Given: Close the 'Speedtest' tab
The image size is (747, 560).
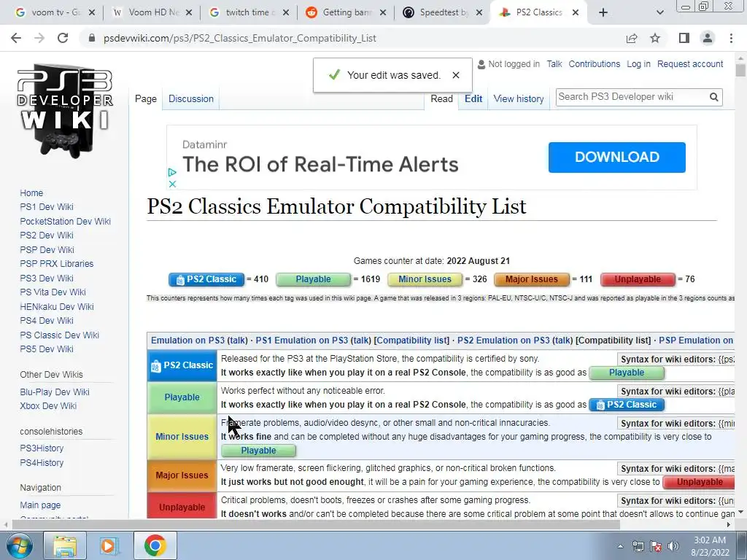Looking at the screenshot, I should [479, 12].
